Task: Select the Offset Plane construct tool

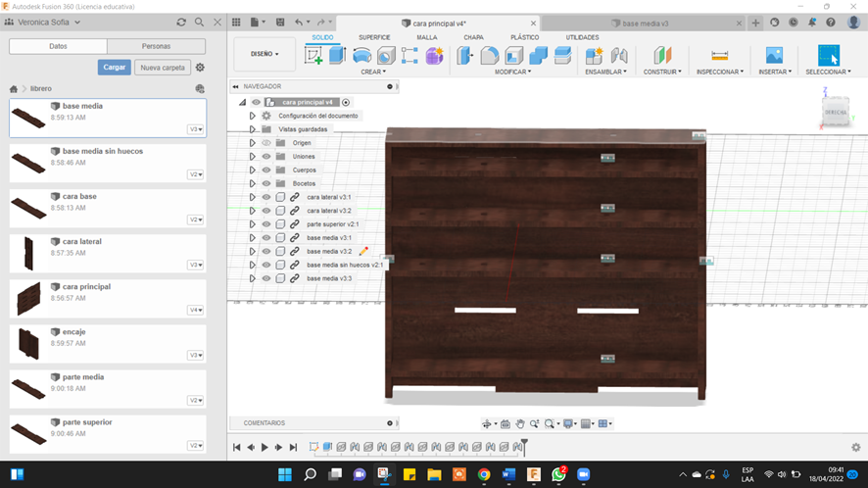Action: point(662,56)
